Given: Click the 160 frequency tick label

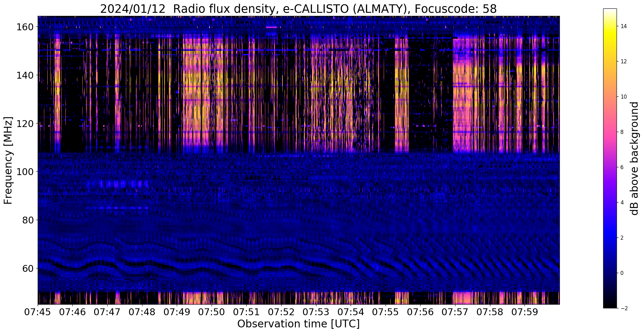Looking at the screenshot, I should coord(25,27).
